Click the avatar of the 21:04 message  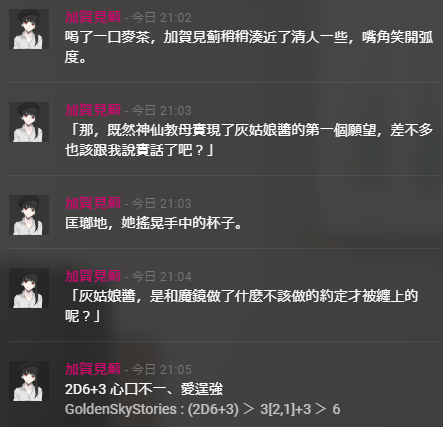tap(29, 288)
